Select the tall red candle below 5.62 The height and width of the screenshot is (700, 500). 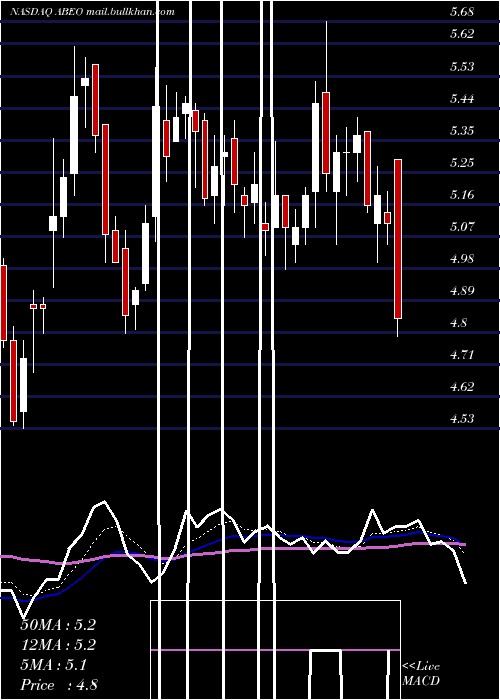tap(95, 100)
